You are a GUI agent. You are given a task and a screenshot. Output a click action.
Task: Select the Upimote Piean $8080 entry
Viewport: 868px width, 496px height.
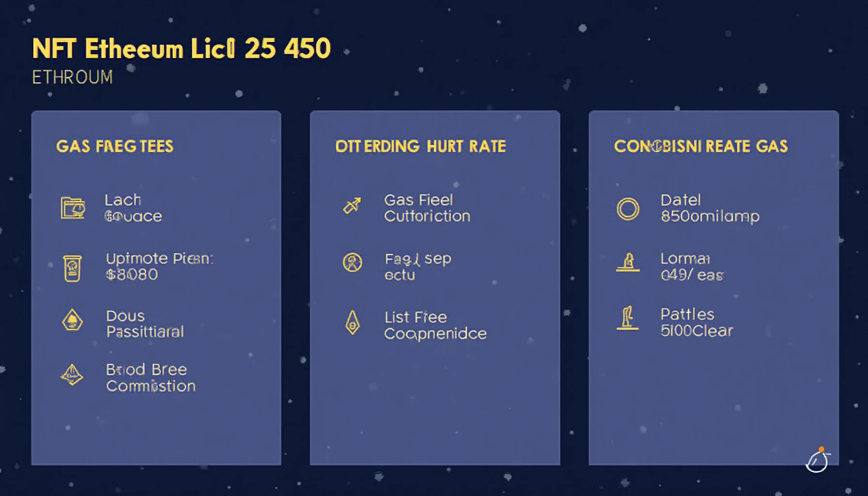[x=159, y=266]
